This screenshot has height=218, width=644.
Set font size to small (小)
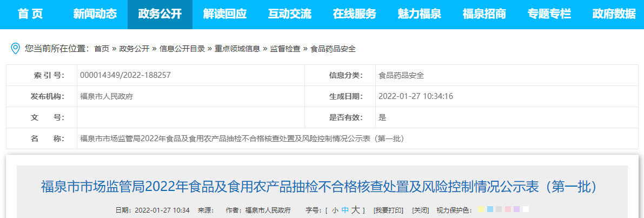click(335, 210)
